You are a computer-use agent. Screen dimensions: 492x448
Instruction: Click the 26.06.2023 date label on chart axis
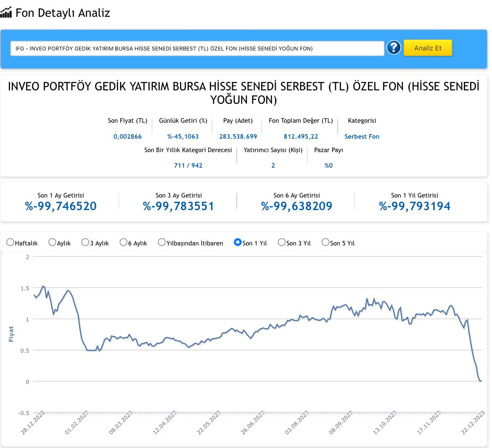253,423
